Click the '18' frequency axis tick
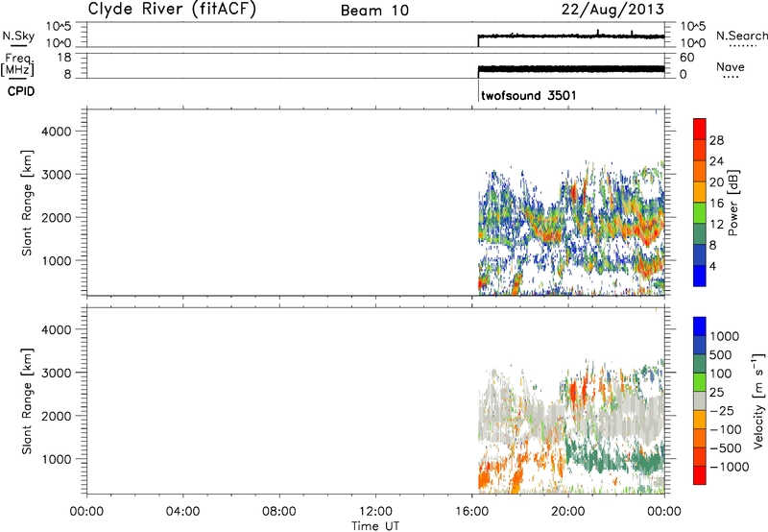Screen dimensions: 768x532 [x=64, y=58]
